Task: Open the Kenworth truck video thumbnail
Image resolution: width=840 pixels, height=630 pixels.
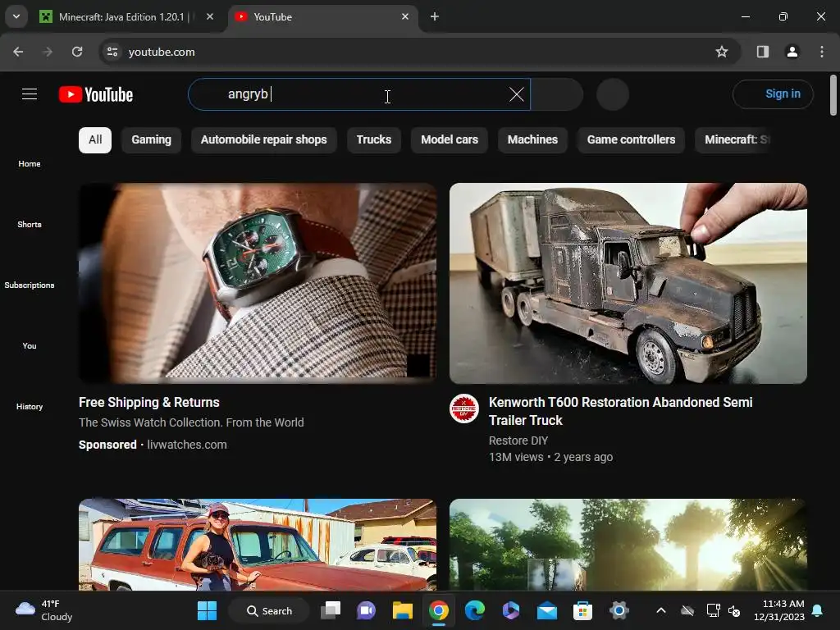Action: [x=628, y=283]
